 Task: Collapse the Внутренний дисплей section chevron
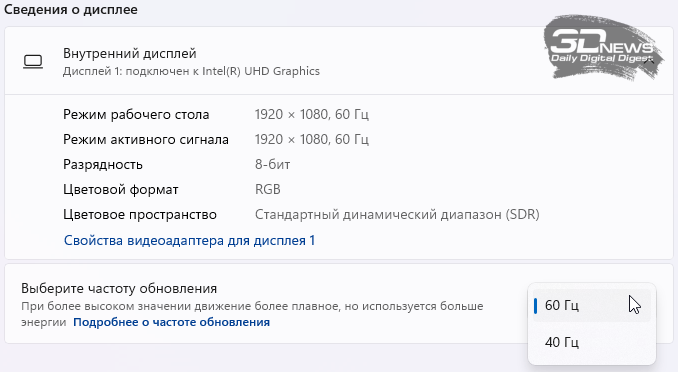pyautogui.click(x=649, y=61)
